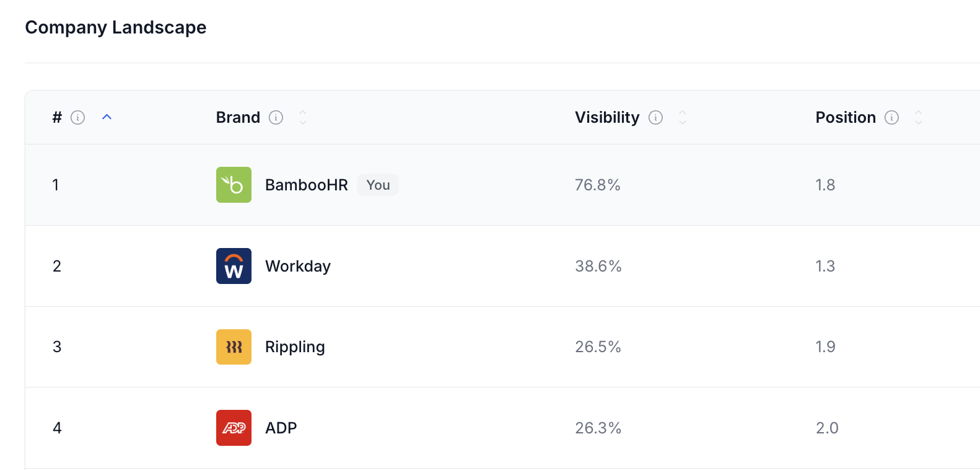Toggle rank sort with blue up arrow
980x470 pixels.
107,117
